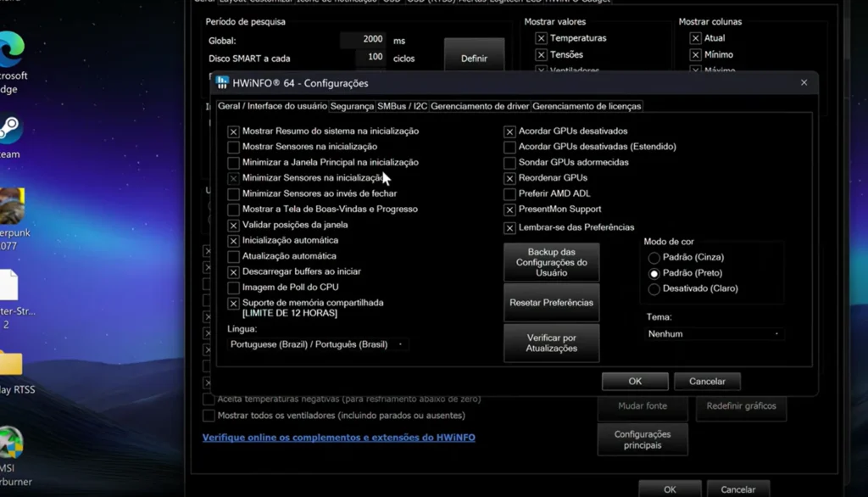Close the HWiNFO 64 Configurações dialog
Viewport: 868px width, 497px height.
pos(804,82)
